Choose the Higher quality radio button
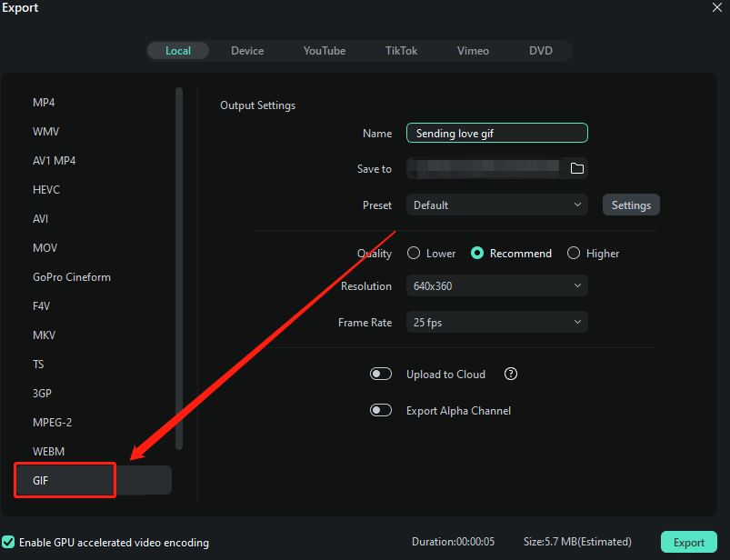Image resolution: width=730 pixels, height=560 pixels. 574,254
